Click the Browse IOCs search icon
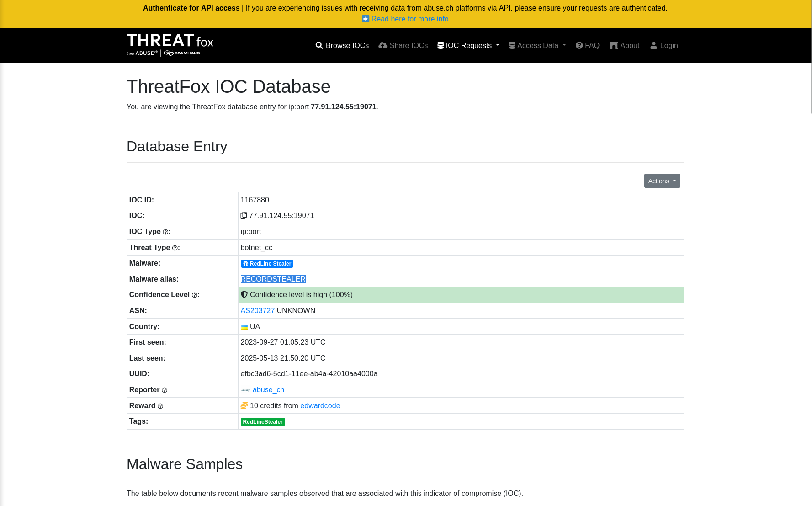This screenshot has width=812, height=506. pyautogui.click(x=319, y=45)
